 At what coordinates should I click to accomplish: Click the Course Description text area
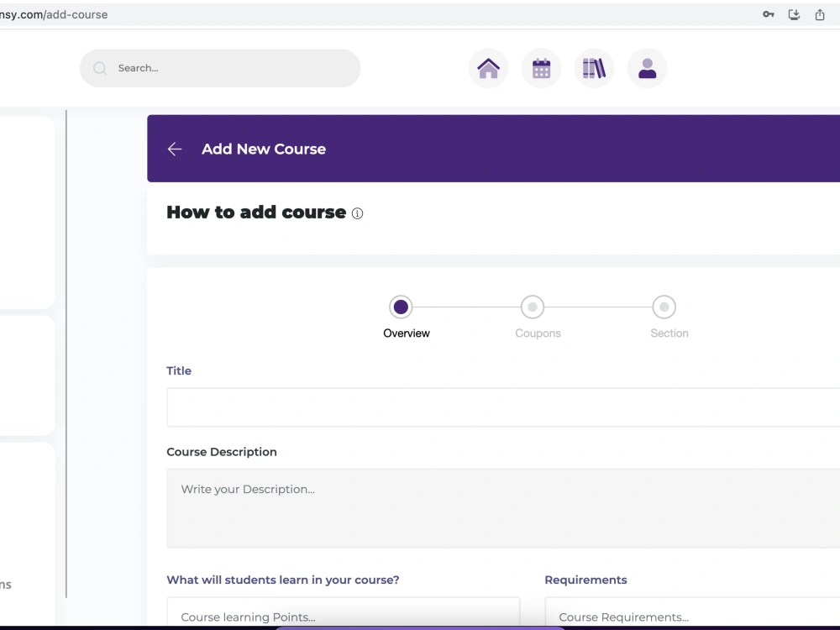pos(503,508)
